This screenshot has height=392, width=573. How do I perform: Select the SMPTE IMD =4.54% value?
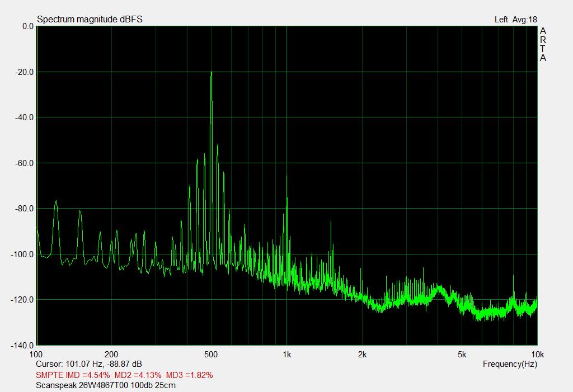click(x=73, y=375)
